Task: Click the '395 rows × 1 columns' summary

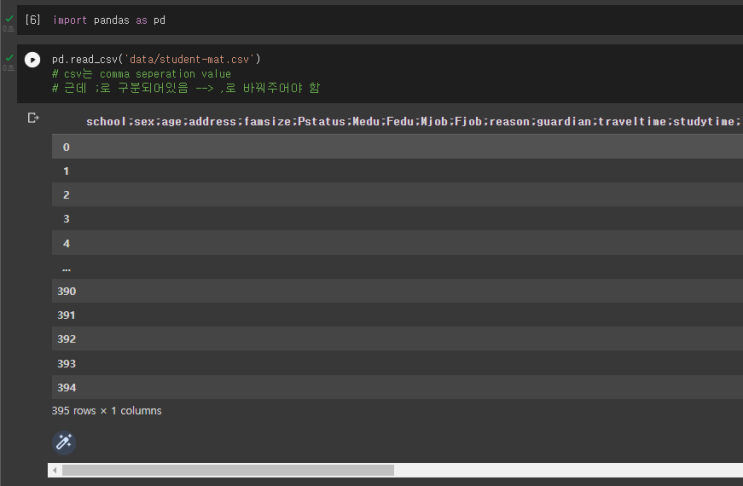Action: (107, 411)
